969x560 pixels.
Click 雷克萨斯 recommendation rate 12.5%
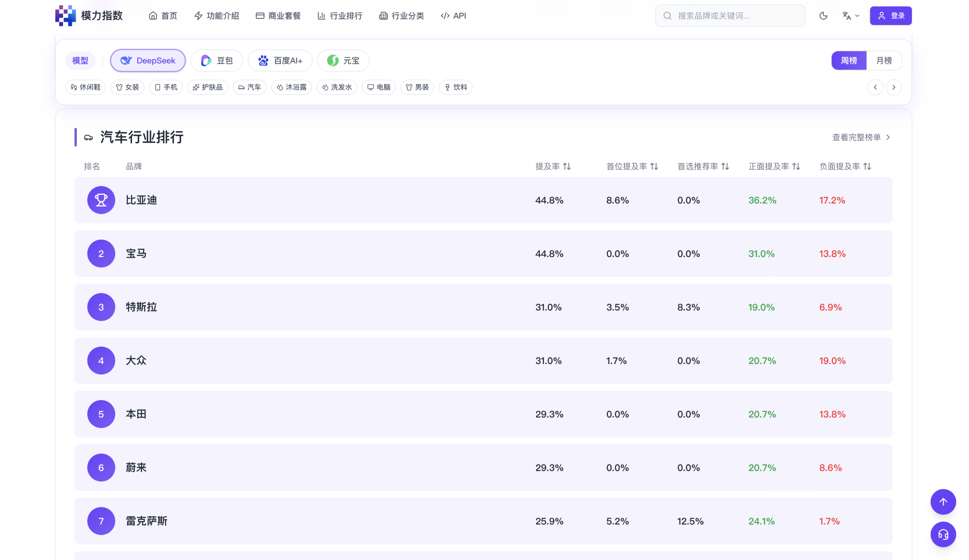tap(690, 521)
